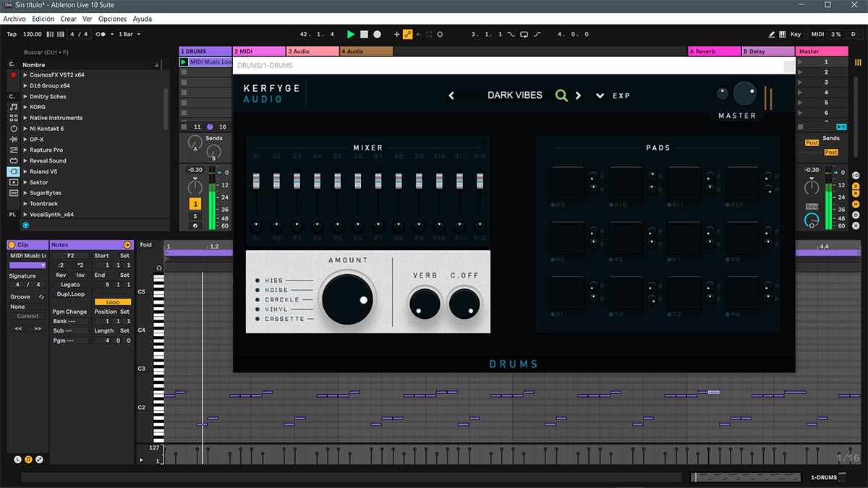Toggle the Fold button in the note editor
868x488 pixels.
pyautogui.click(x=146, y=245)
